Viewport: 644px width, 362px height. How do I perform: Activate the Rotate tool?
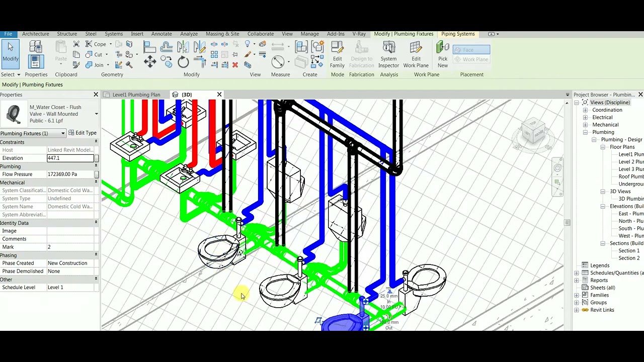[183, 62]
